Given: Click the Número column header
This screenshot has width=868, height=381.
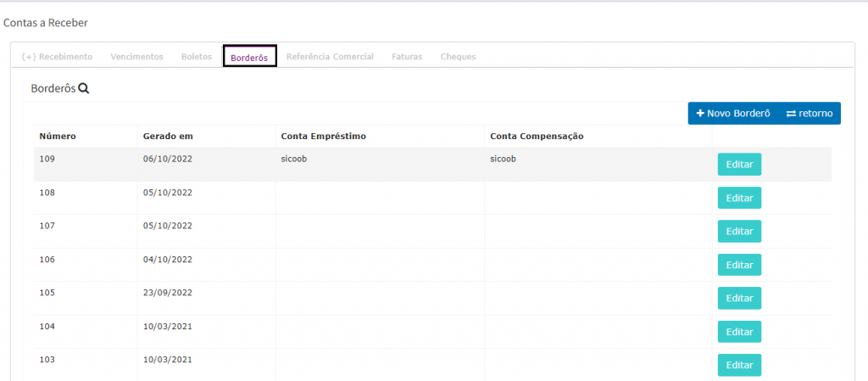Looking at the screenshot, I should [58, 137].
